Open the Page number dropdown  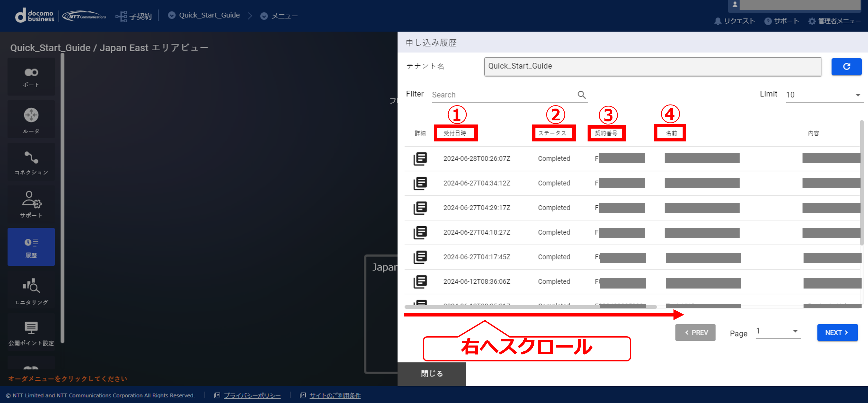[778, 331]
